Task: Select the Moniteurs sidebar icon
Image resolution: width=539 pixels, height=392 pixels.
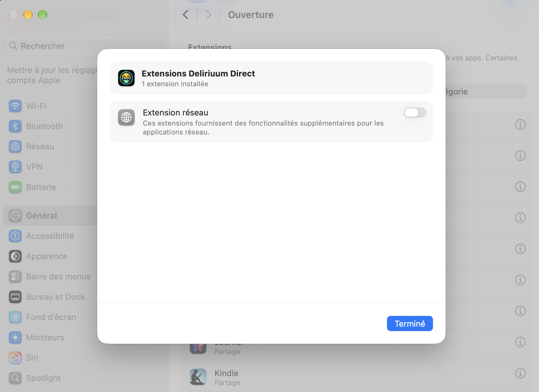Action: pyautogui.click(x=15, y=337)
